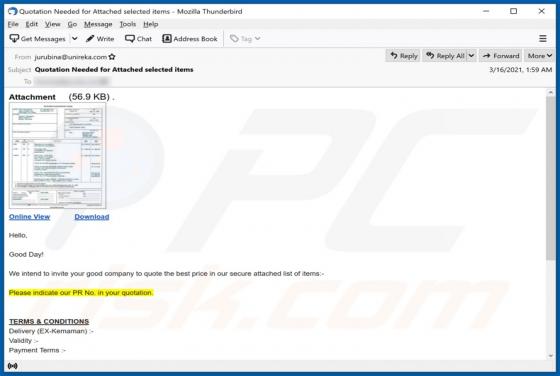Follow the Download link
Screen dimensions: 560x376
92,217
